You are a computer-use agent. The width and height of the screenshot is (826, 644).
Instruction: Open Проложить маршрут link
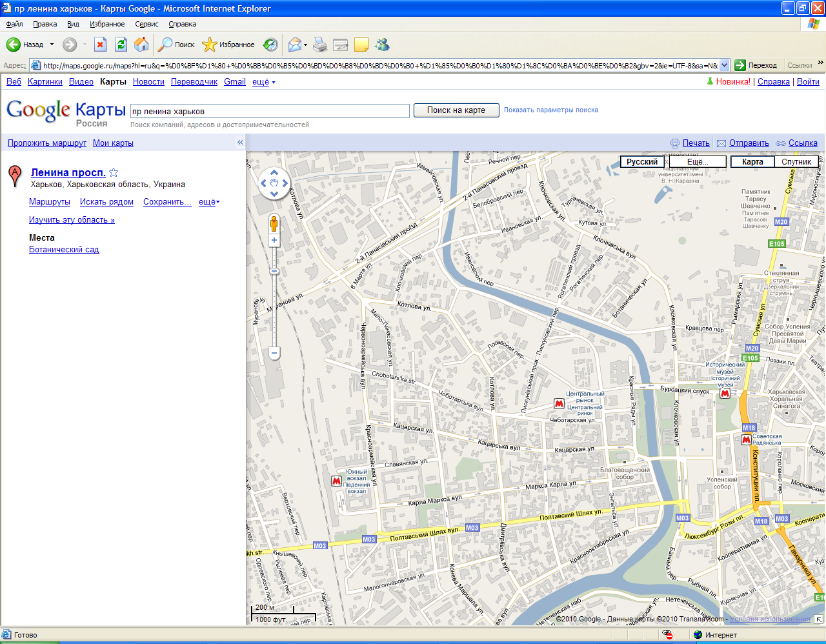tap(47, 143)
